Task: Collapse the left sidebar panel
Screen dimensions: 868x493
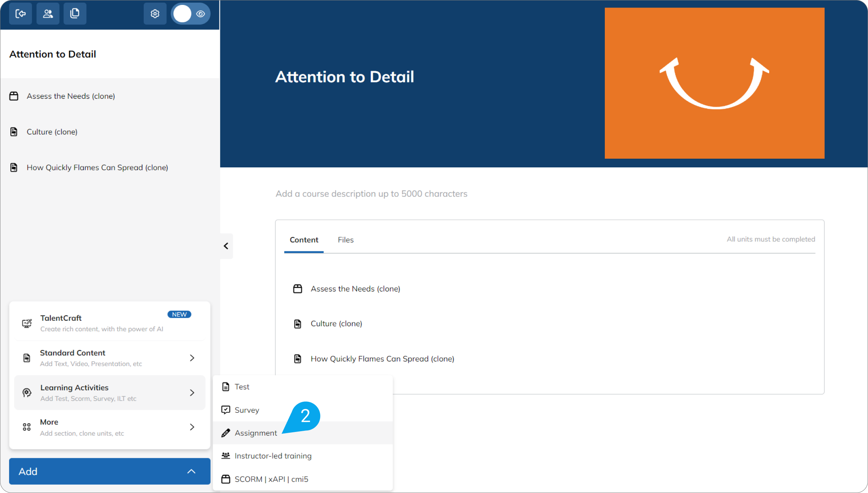Action: 226,246
